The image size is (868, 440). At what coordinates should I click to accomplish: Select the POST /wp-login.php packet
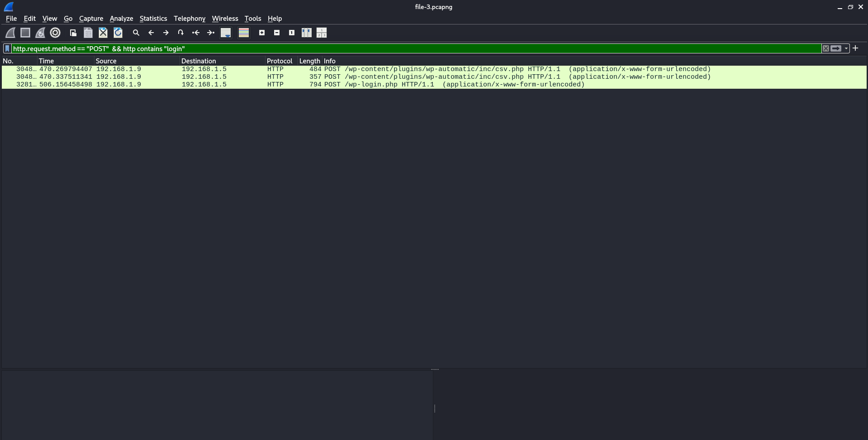434,85
